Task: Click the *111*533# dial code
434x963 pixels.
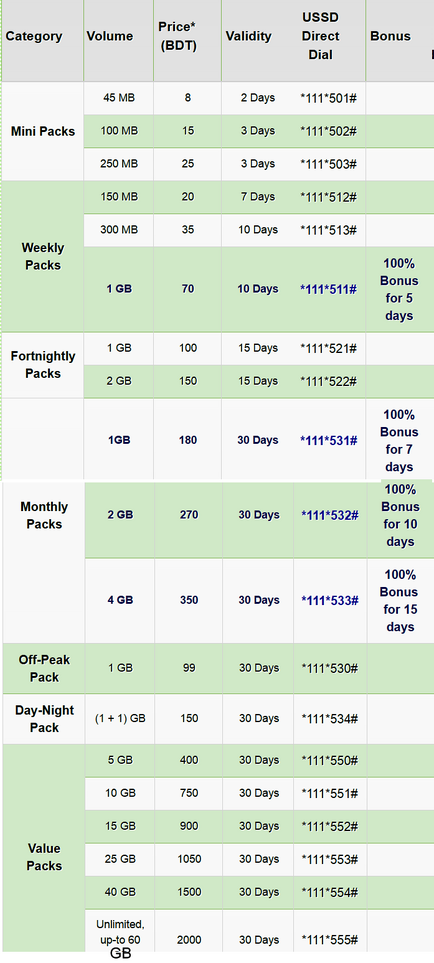Action: [x=330, y=601]
